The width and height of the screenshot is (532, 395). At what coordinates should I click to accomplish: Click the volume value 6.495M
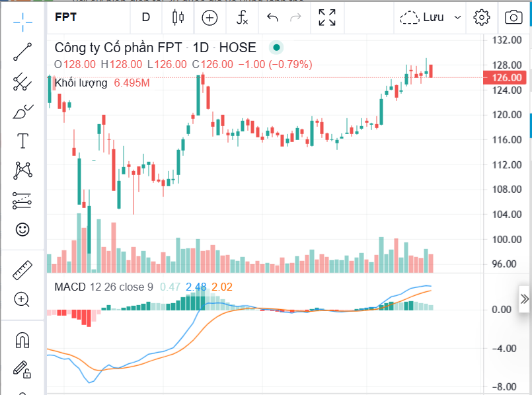coord(132,83)
